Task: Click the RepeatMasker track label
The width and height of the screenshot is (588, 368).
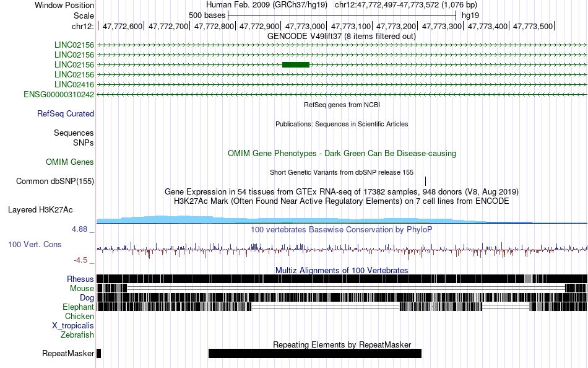Action: click(x=68, y=353)
